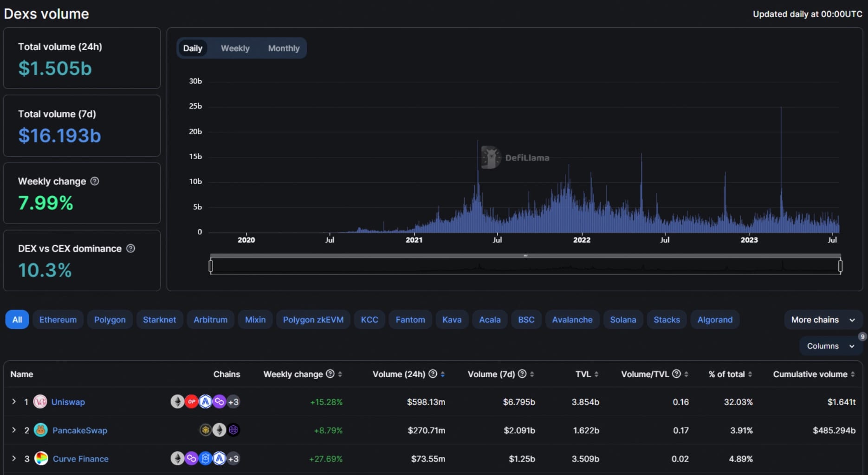Viewport: 868px width, 475px height.
Task: Click the Ethereum icon in Curve Finance row
Action: (x=178, y=459)
